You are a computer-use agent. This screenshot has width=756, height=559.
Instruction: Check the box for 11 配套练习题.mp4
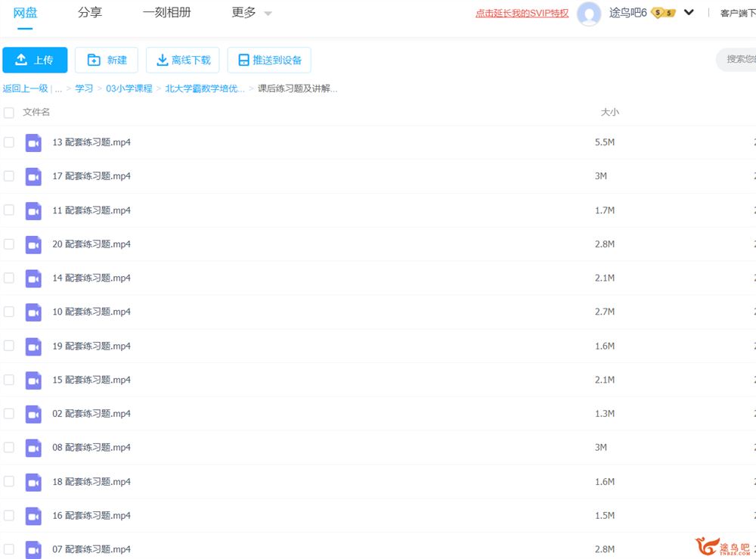pos(8,210)
